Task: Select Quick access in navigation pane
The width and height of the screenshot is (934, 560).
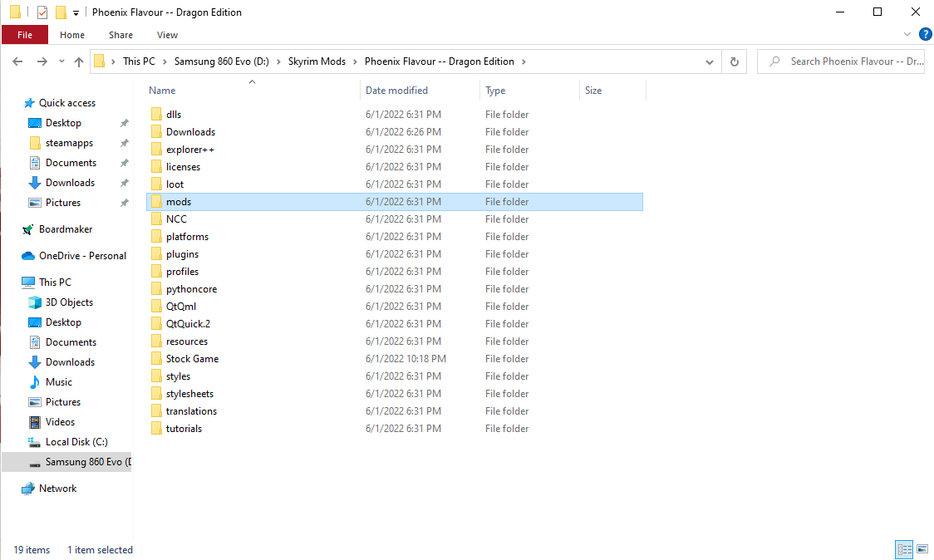Action: 67,103
